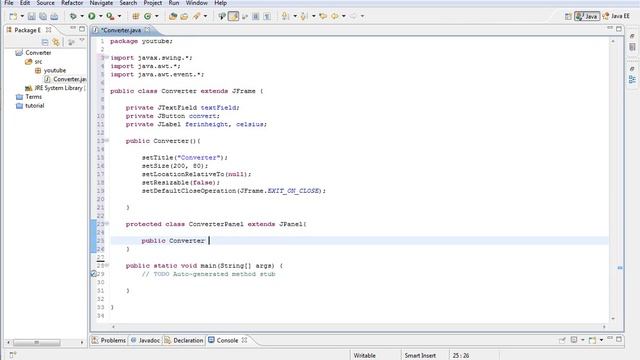This screenshot has height=360, width=640.
Task: Click the Previous Annotation arrow icon
Action: (304, 16)
